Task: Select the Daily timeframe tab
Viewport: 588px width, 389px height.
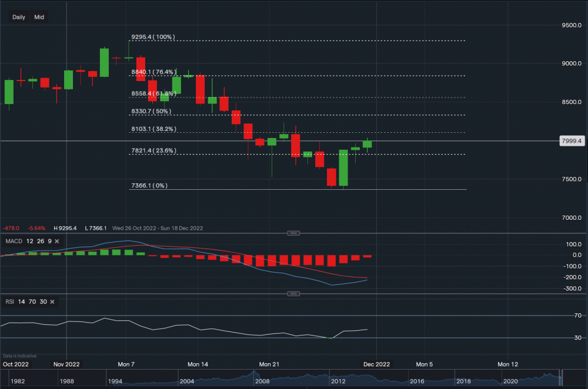Action: pyautogui.click(x=18, y=17)
